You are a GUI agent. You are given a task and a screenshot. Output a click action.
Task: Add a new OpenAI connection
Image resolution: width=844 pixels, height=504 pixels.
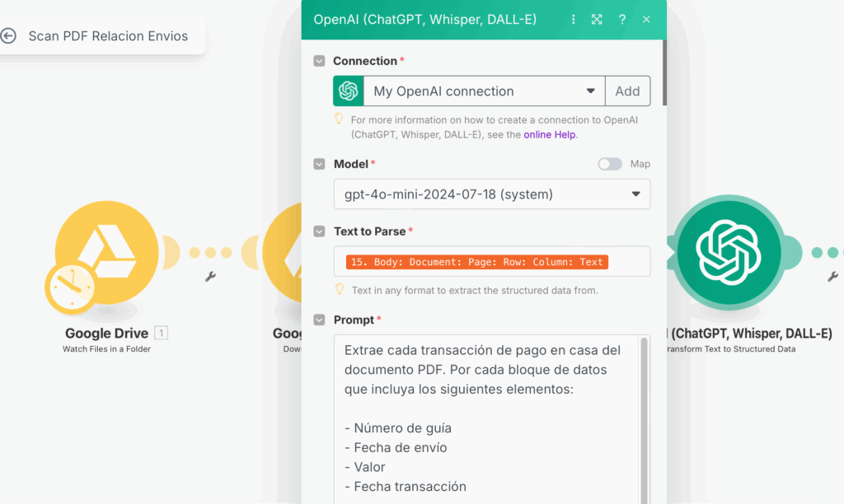(627, 91)
